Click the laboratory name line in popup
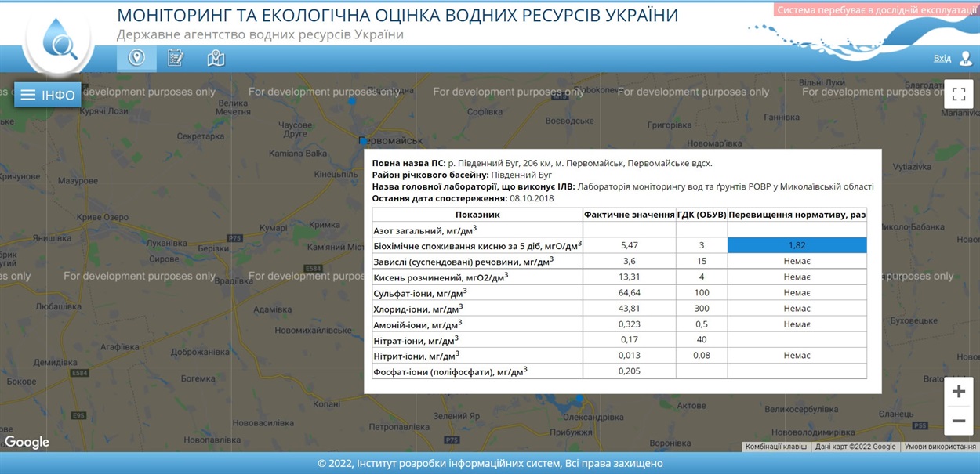The height and width of the screenshot is (474, 980). (622, 186)
